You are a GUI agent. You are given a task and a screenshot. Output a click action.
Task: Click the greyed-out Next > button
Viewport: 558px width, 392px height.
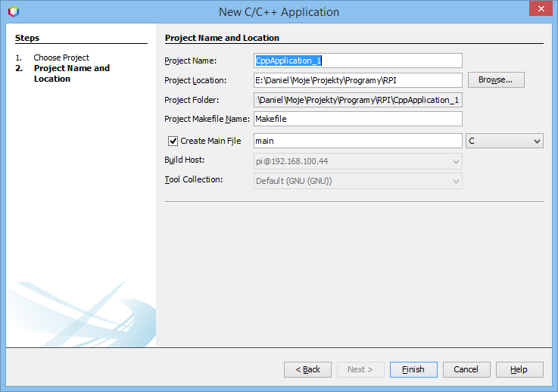pyautogui.click(x=360, y=369)
